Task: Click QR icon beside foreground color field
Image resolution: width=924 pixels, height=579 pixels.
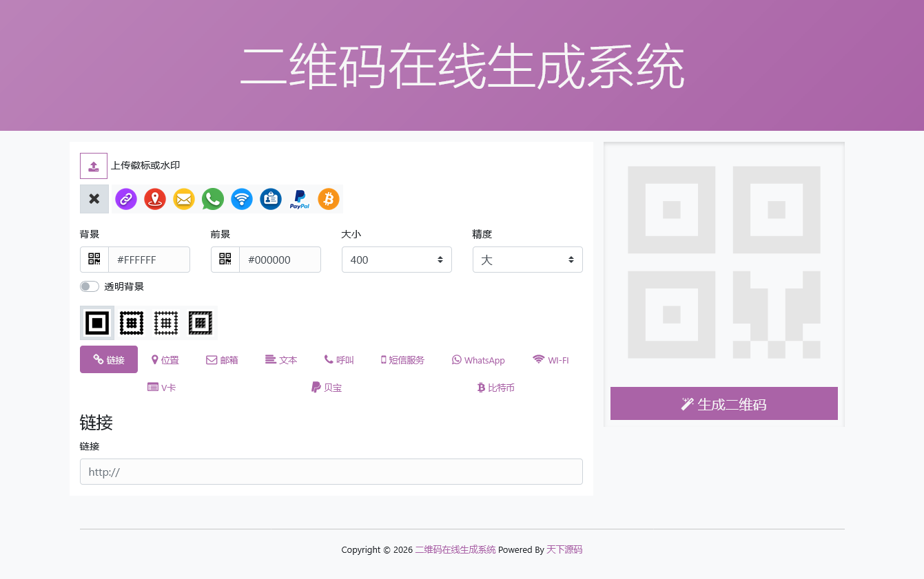Action: coord(225,260)
